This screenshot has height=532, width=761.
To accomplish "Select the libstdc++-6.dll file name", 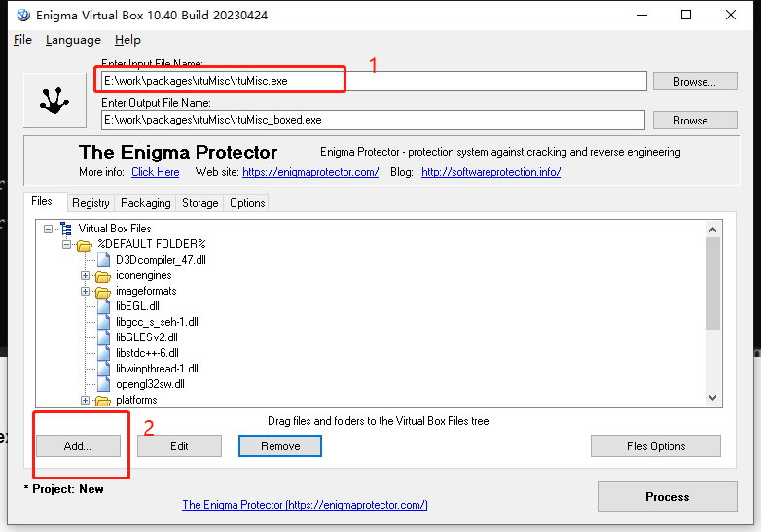I will point(147,353).
